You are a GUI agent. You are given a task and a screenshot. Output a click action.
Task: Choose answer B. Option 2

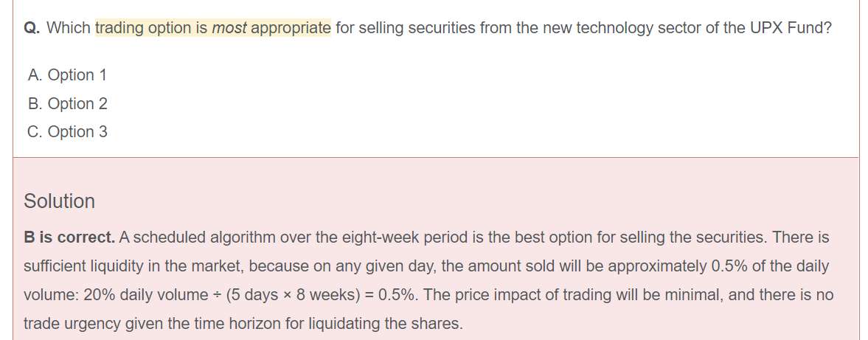click(67, 104)
